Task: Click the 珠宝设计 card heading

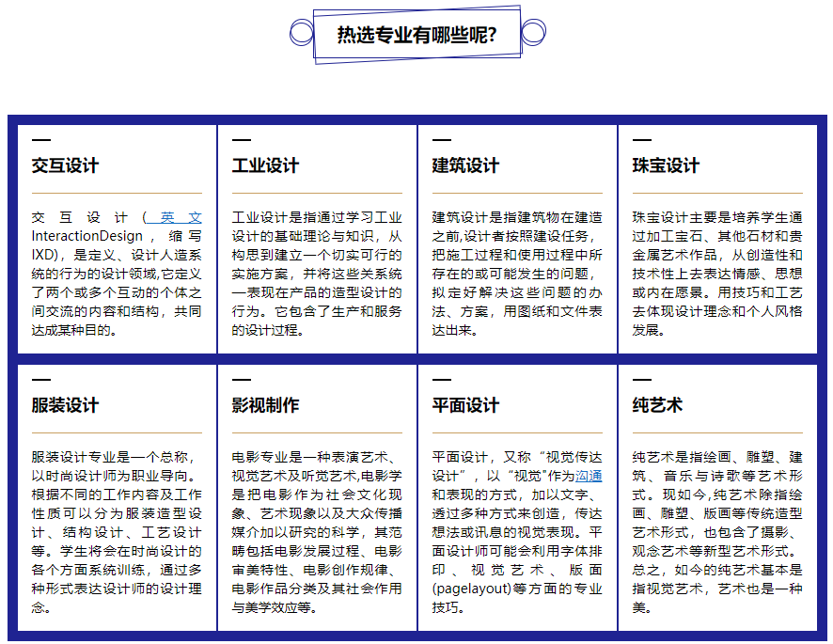Action: [x=666, y=165]
